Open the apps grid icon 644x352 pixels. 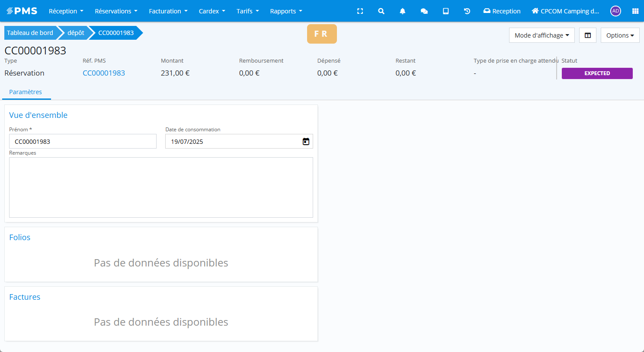635,11
